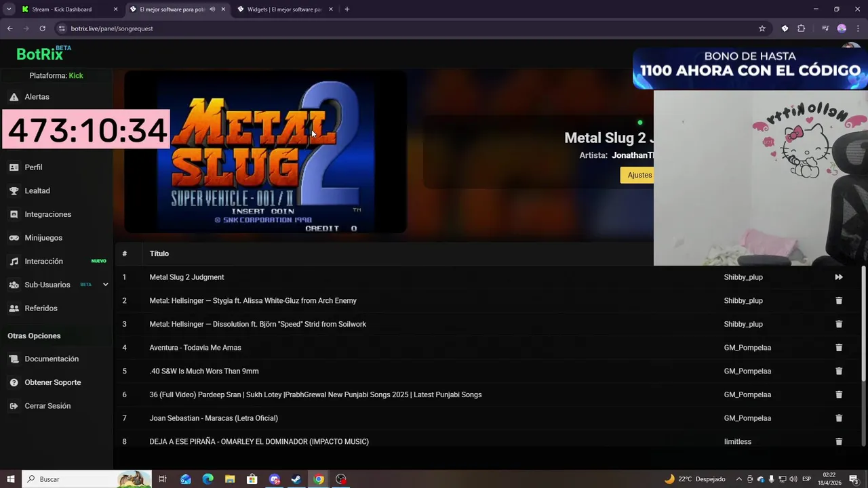Switch to Widgets BotRix tab

284,9
